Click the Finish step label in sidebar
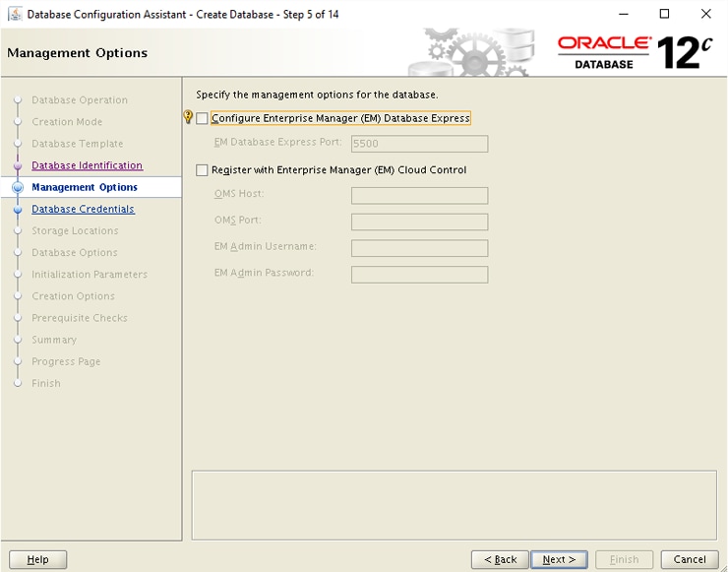The height and width of the screenshot is (572, 728). (46, 383)
